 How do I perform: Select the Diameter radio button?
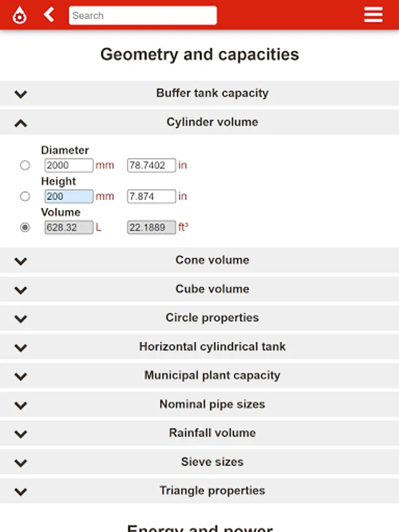pyautogui.click(x=25, y=166)
